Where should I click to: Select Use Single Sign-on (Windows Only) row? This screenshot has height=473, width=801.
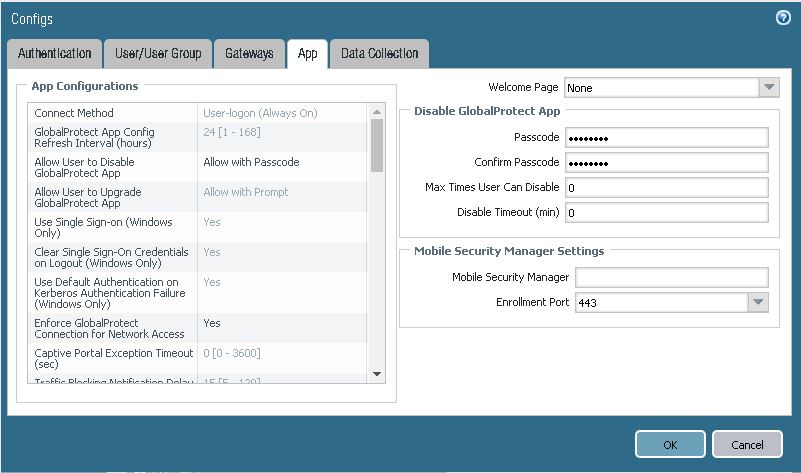pyautogui.click(x=197, y=227)
